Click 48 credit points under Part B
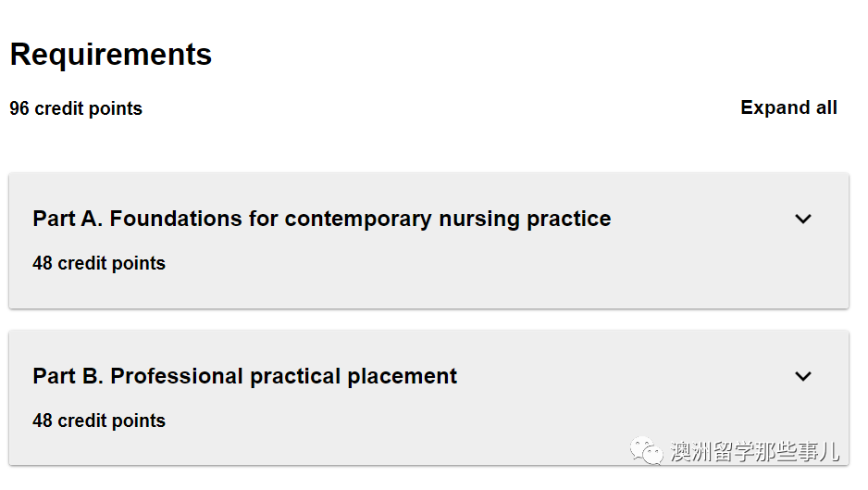This screenshot has height=490, width=868. [x=99, y=421]
